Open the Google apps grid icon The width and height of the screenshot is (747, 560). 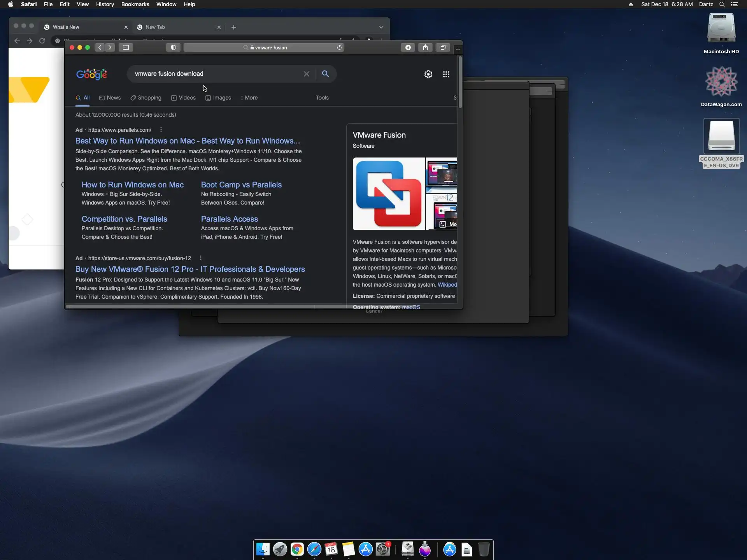click(x=446, y=74)
